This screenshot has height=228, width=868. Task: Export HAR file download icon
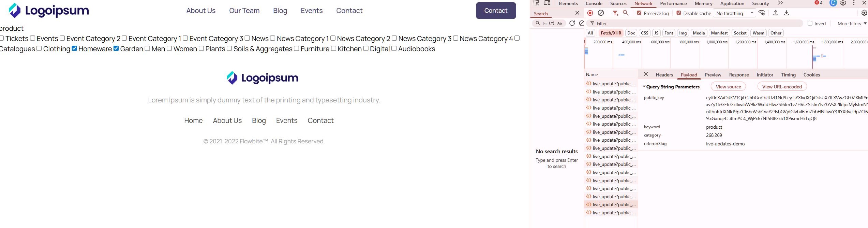click(787, 13)
